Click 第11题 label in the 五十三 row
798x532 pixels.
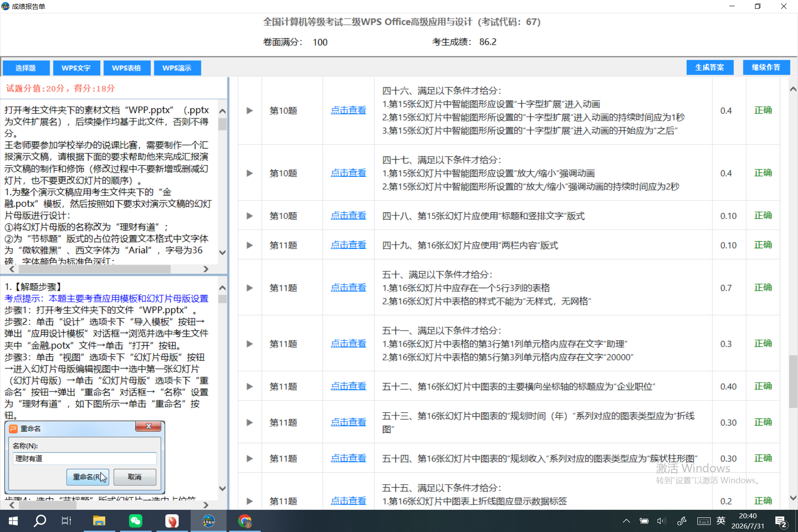pos(283,422)
